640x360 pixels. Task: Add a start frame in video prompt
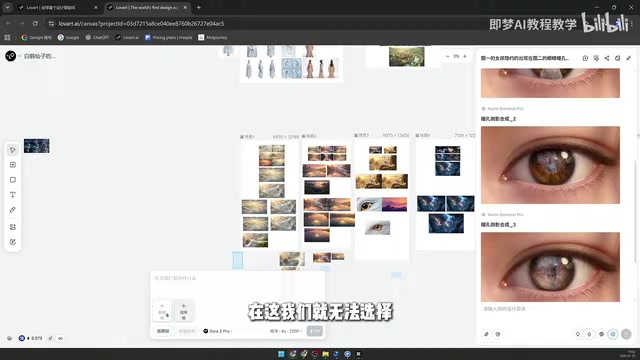point(162,311)
